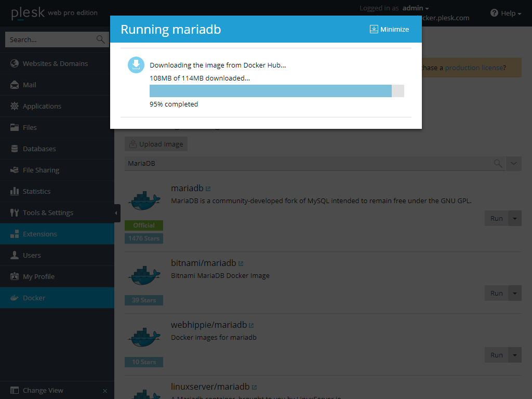
Task: Open webhippie/mariadb title link
Action: coord(209,325)
